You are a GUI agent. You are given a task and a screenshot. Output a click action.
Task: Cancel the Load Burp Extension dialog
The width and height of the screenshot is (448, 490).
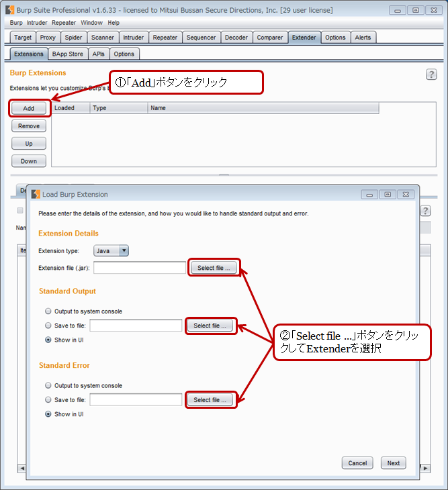click(x=357, y=463)
